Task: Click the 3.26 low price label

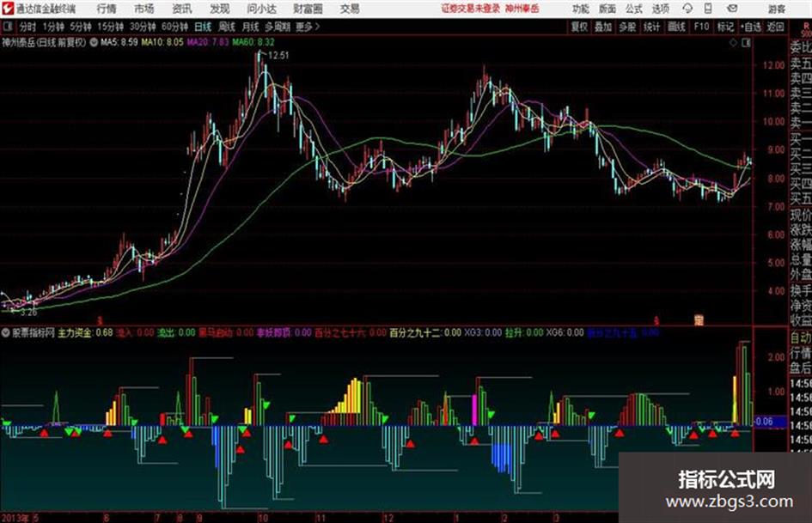Action: tap(28, 313)
